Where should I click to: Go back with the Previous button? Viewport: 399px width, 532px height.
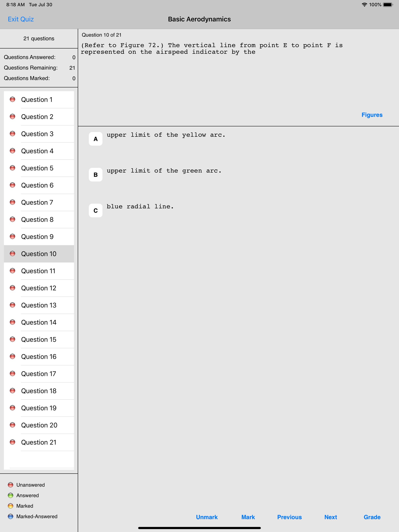point(289,517)
